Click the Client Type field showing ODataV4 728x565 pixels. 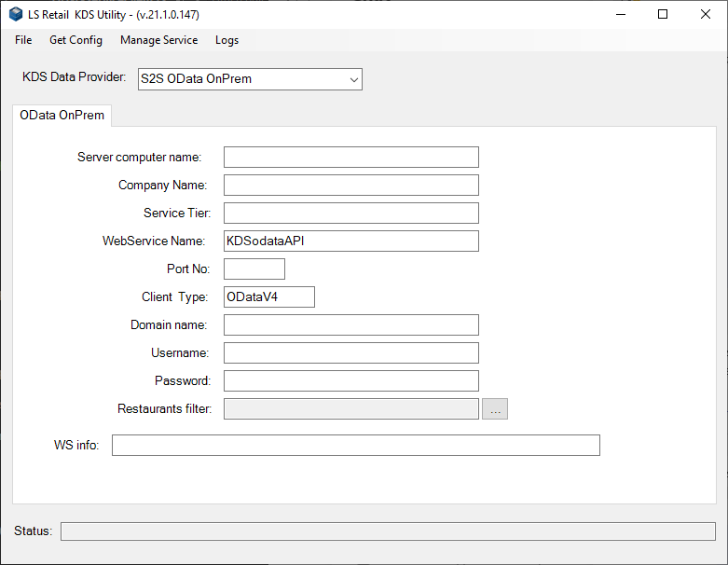tap(268, 296)
